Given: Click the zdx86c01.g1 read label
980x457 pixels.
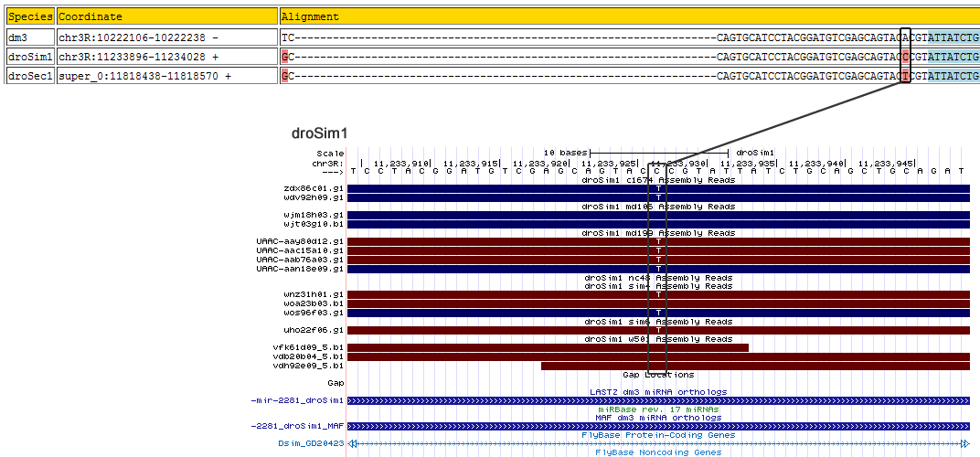Looking at the screenshot, I should (313, 188).
